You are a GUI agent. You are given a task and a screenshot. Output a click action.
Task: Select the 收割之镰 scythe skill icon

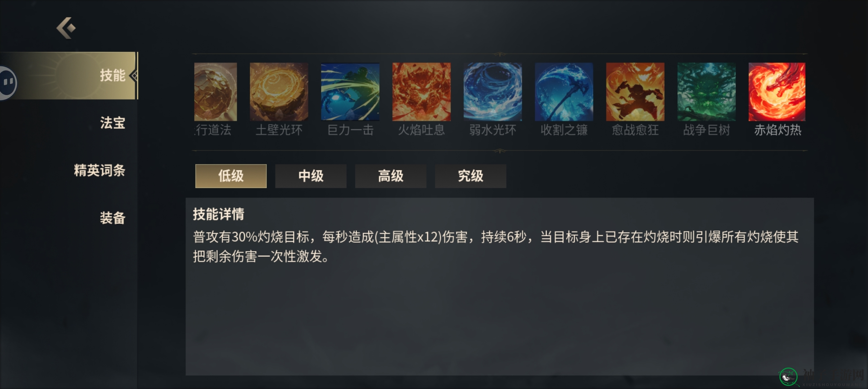[x=564, y=92]
